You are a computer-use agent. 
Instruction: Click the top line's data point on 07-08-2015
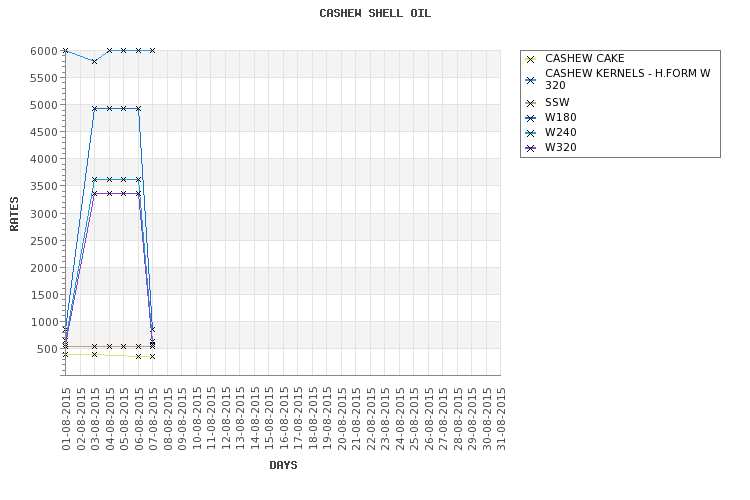click(x=153, y=50)
